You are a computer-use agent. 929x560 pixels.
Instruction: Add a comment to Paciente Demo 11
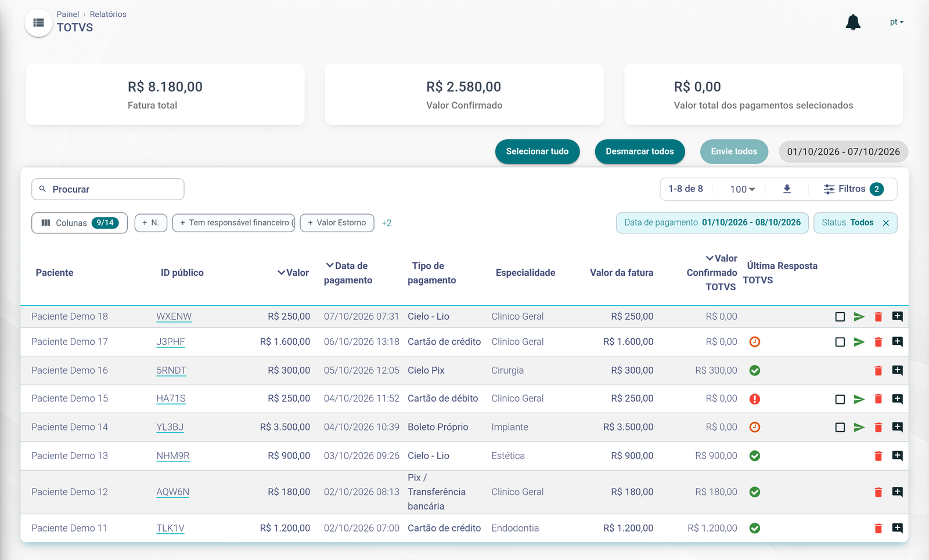[898, 528]
